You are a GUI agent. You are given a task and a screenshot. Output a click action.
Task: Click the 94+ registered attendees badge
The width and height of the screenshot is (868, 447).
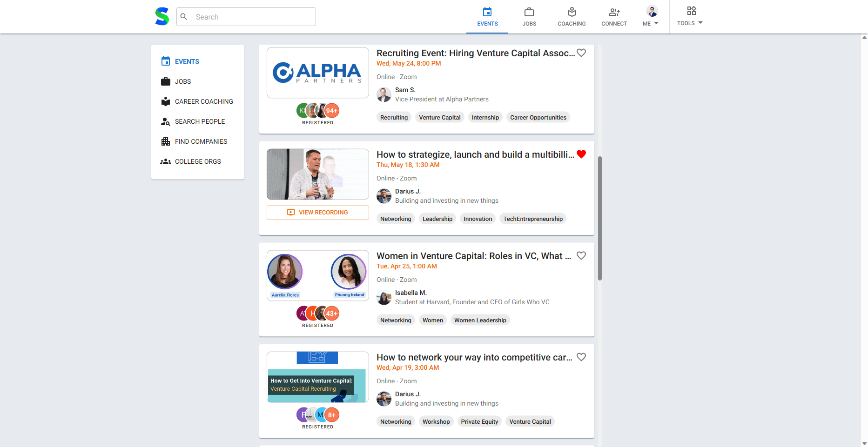332,111
